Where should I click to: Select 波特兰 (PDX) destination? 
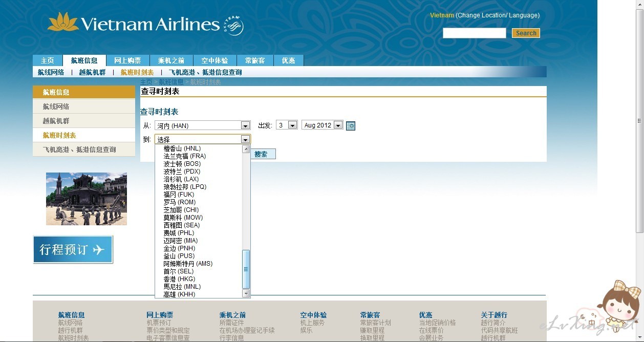[x=182, y=172]
